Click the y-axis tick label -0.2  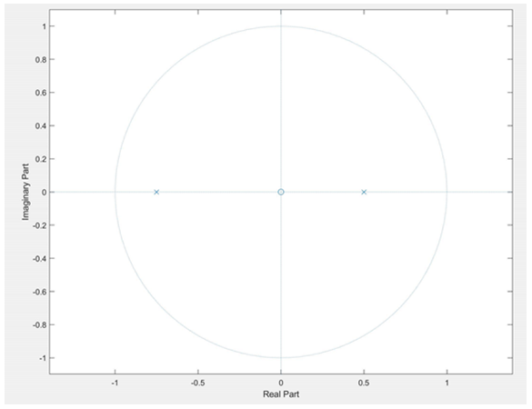[39, 225]
